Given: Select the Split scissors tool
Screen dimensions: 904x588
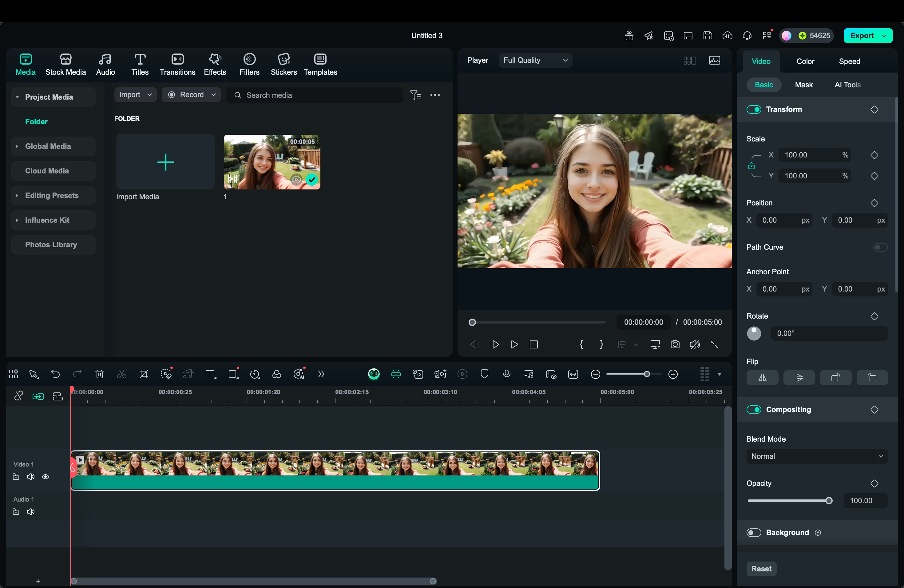Looking at the screenshot, I should point(121,374).
